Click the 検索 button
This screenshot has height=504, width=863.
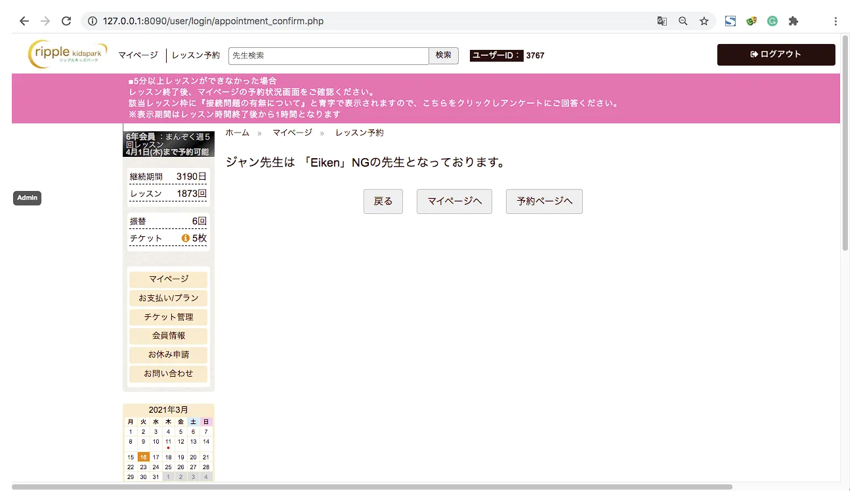tap(444, 56)
